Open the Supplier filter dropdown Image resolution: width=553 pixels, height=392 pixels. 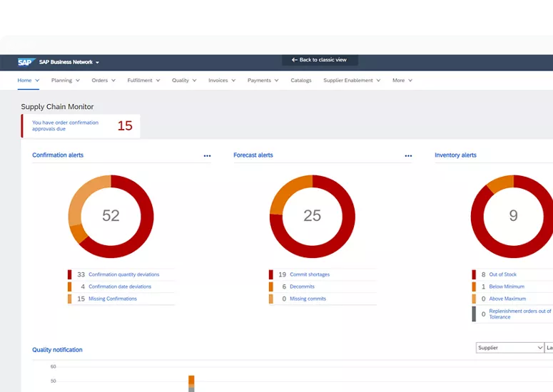tap(509, 348)
